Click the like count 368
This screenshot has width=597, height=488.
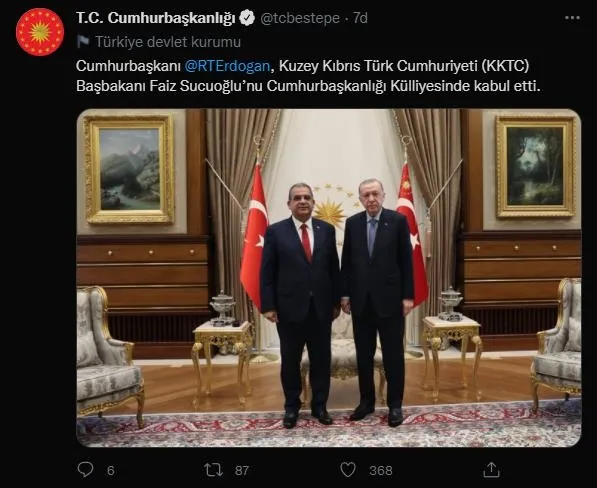click(380, 470)
